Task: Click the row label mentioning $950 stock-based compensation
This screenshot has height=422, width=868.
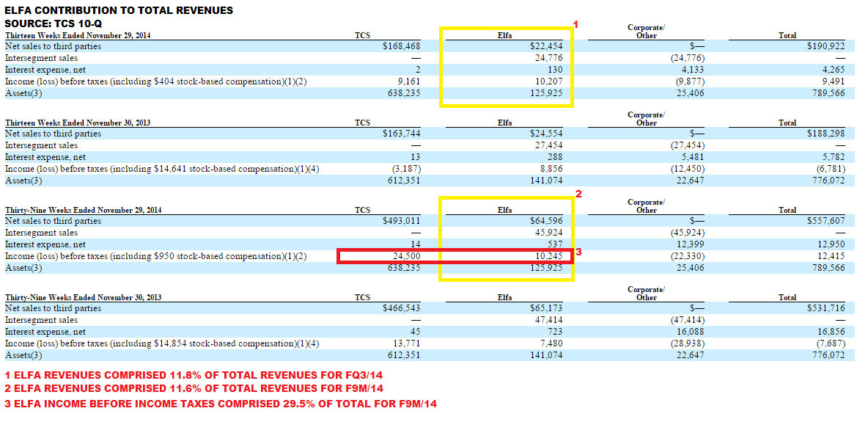Action: [156, 256]
